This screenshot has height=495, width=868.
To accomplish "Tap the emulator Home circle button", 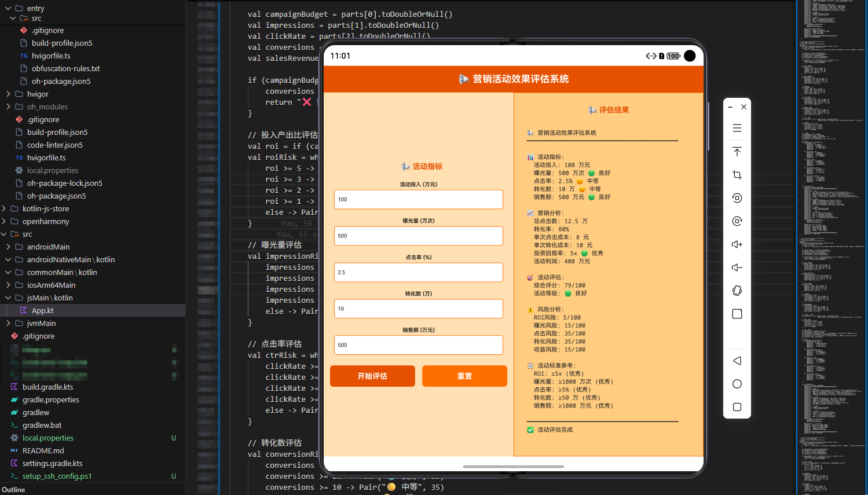I will tap(737, 384).
